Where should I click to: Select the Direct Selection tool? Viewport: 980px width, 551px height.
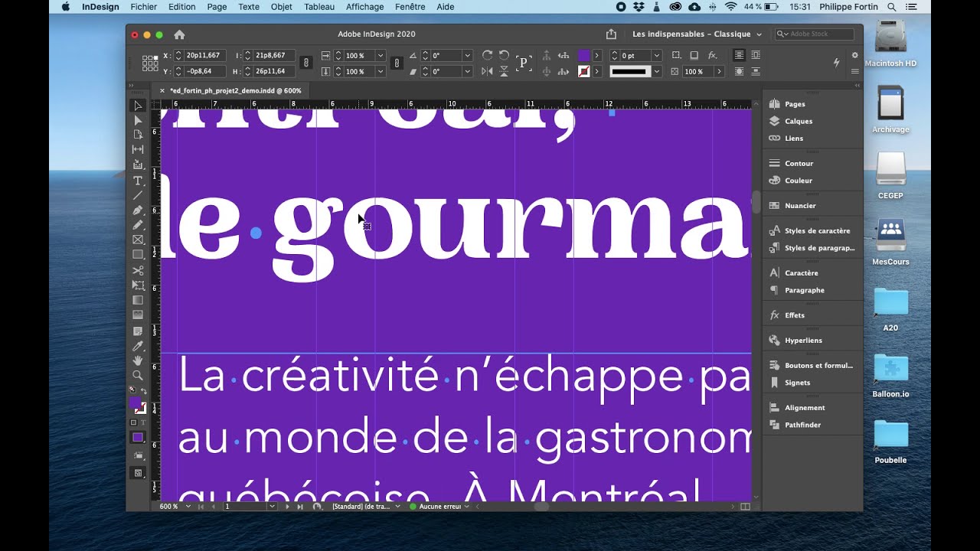(x=138, y=120)
